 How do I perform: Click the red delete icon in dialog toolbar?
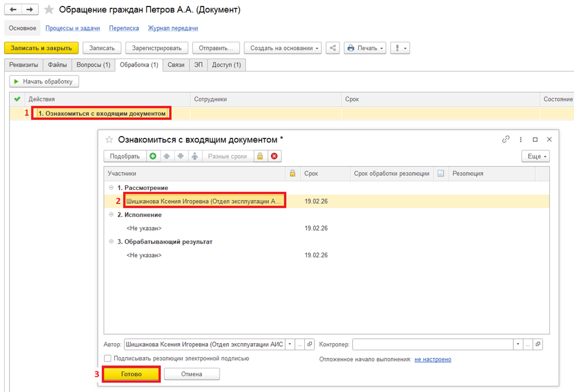click(274, 157)
